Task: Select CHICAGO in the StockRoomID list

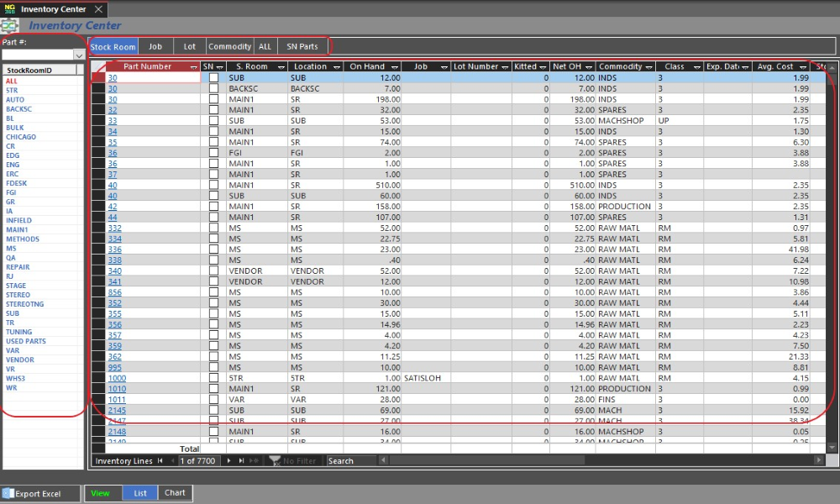Action: pyautogui.click(x=21, y=137)
